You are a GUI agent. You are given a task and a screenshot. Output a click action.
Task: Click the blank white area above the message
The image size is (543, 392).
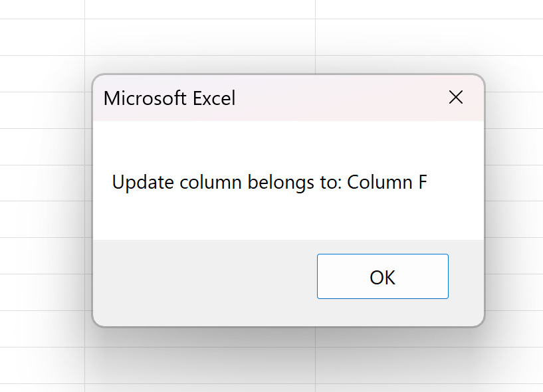tap(286, 143)
